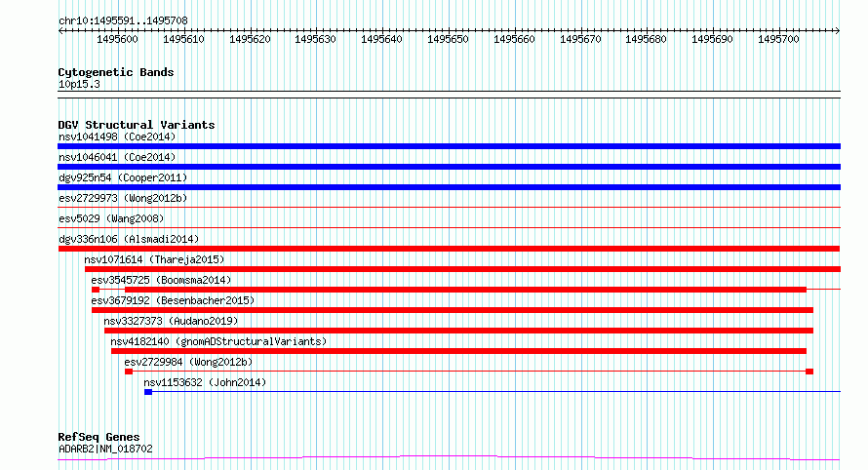Click the red bar for dgv336n106
This screenshot has width=868, height=470.
[449, 249]
